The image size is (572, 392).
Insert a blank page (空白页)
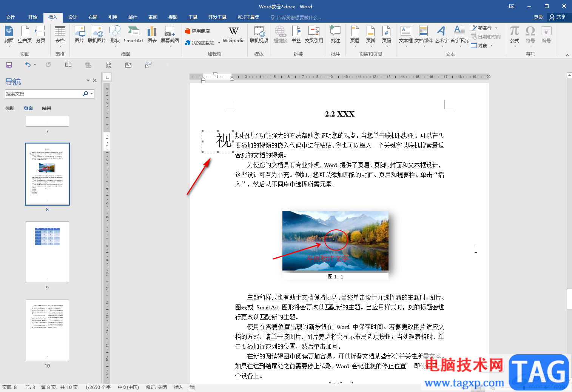pyautogui.click(x=25, y=35)
